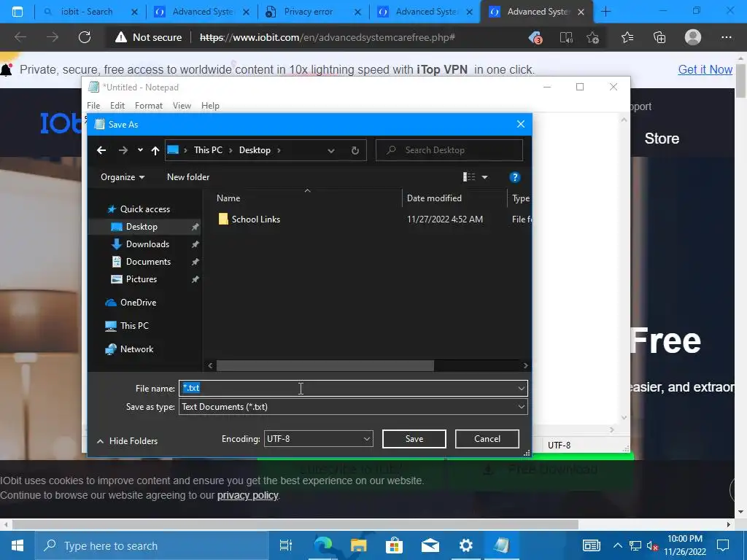
Task: Go up one folder level
Action: pyautogui.click(x=155, y=150)
